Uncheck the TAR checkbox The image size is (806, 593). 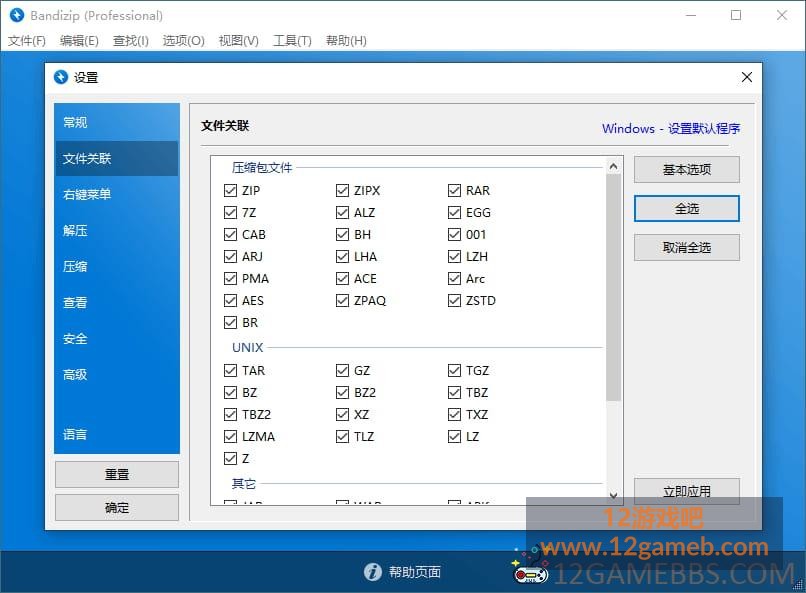coord(230,370)
